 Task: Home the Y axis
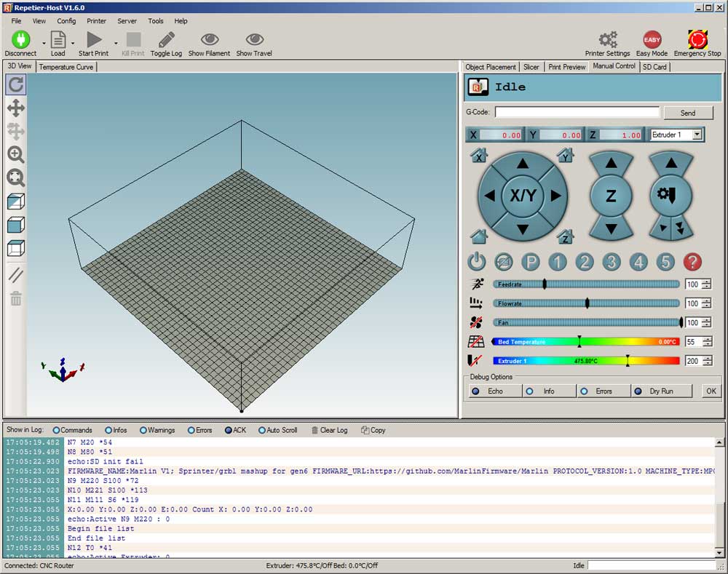pyautogui.click(x=565, y=155)
